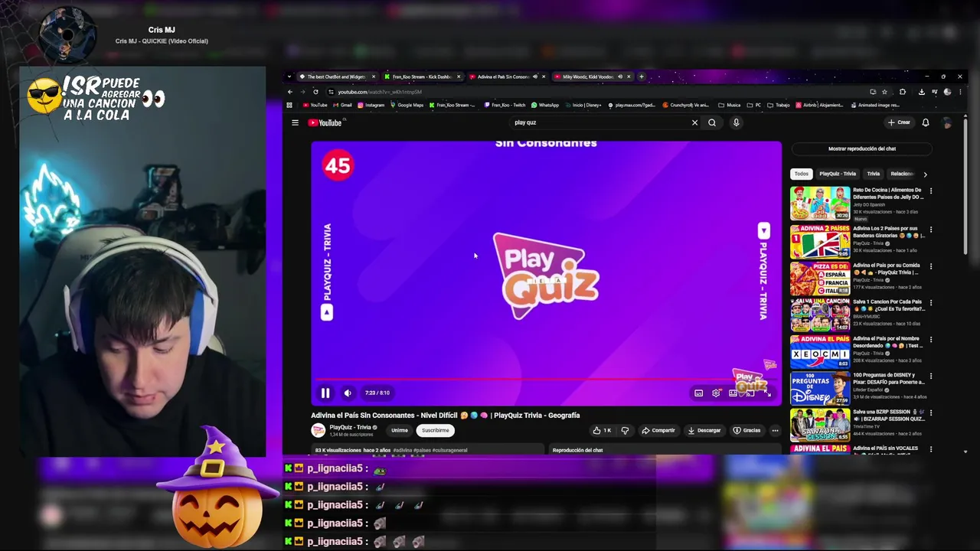Open the YouTube guide hamburger menu
The width and height of the screenshot is (980, 551).
295,122
